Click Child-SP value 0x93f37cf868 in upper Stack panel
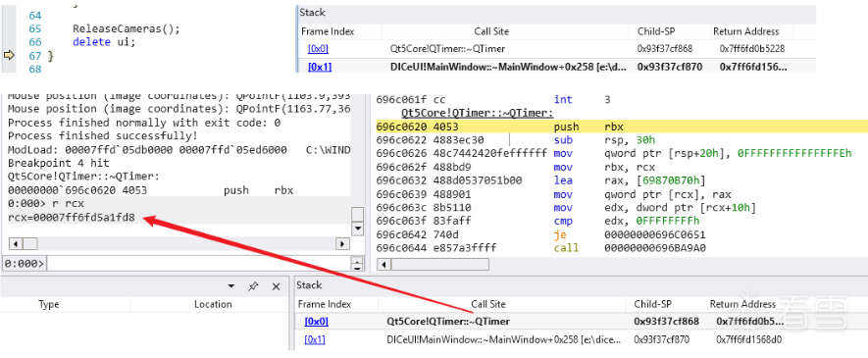868x358 pixels. [665, 49]
